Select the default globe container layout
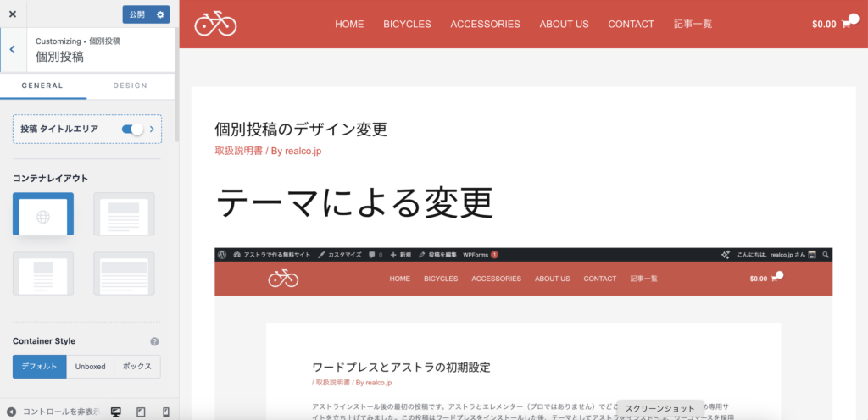868x420 pixels. (43, 214)
